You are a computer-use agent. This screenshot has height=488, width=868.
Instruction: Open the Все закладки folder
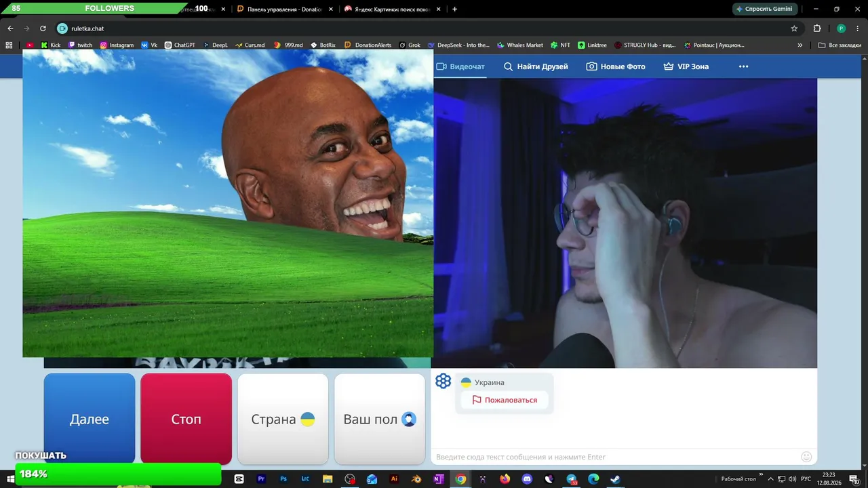pyautogui.click(x=840, y=45)
